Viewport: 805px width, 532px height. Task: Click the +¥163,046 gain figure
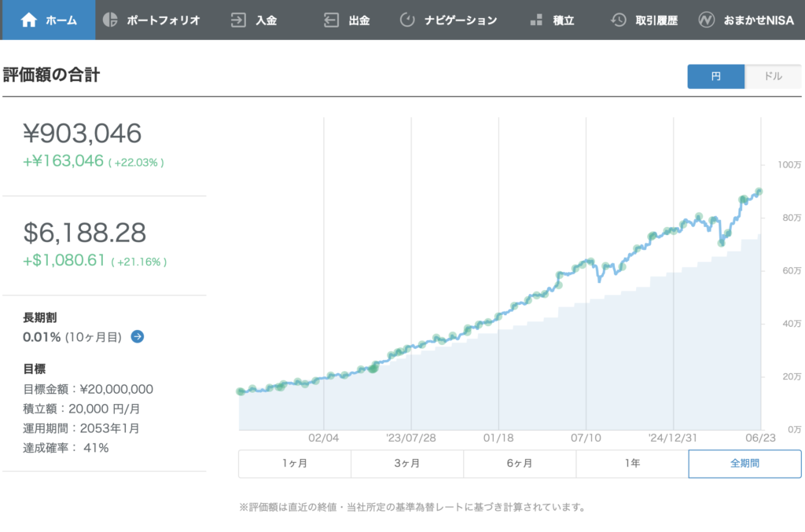click(63, 161)
